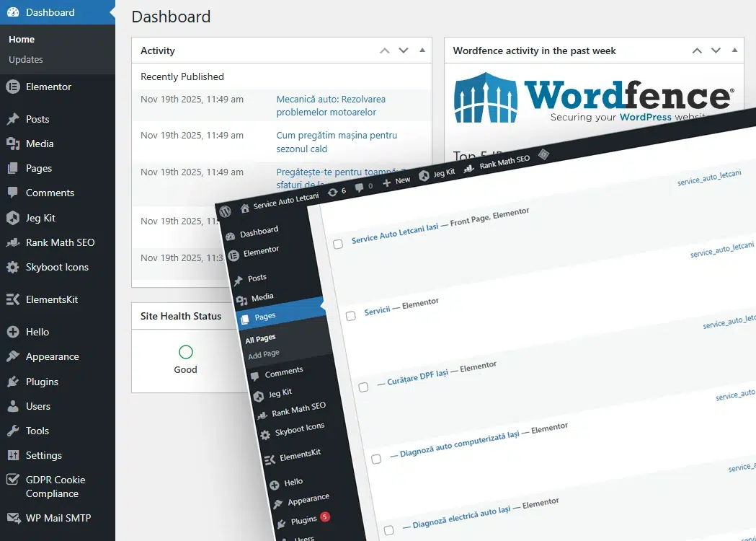This screenshot has width=756, height=541.
Task: Open Pages in the tilted window sidebar
Action: [281, 315]
